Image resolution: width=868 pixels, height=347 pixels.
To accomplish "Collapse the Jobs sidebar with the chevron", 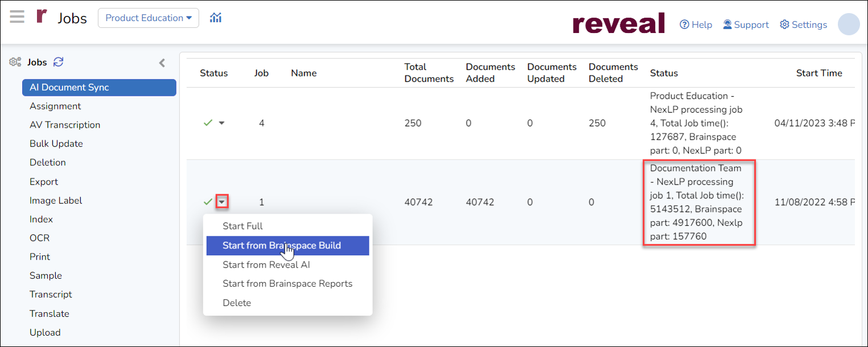I will [162, 63].
